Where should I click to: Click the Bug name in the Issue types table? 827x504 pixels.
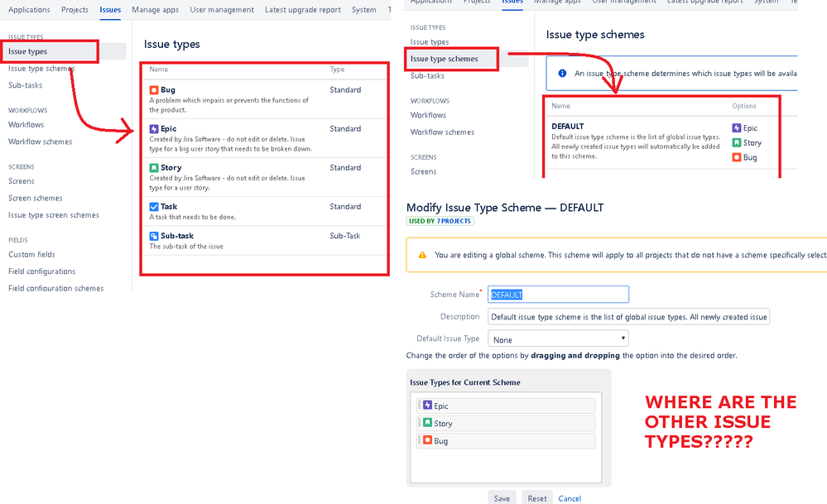click(x=168, y=89)
